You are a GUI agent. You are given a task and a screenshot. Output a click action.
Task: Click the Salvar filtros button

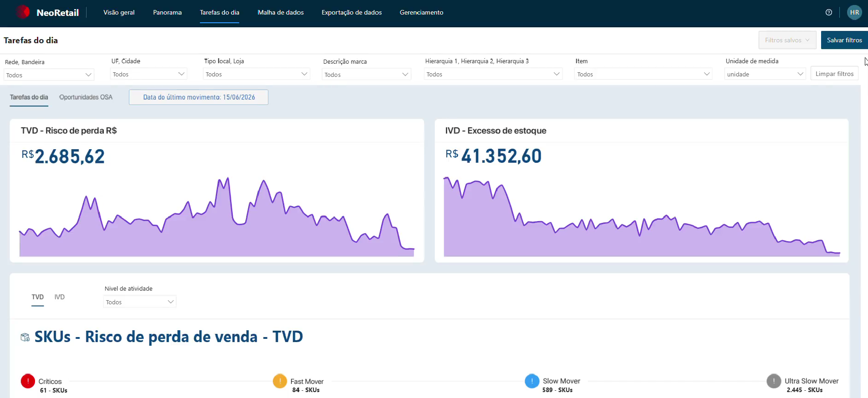pyautogui.click(x=844, y=40)
